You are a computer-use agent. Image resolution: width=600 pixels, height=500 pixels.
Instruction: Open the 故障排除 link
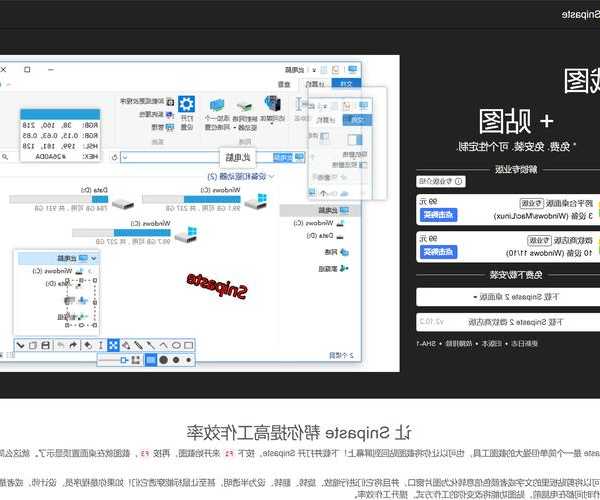(458, 343)
